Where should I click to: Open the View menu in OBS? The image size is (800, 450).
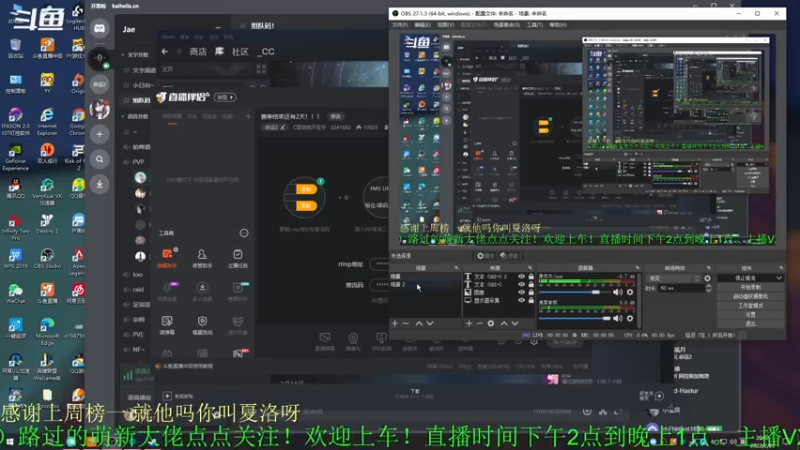click(x=445, y=24)
